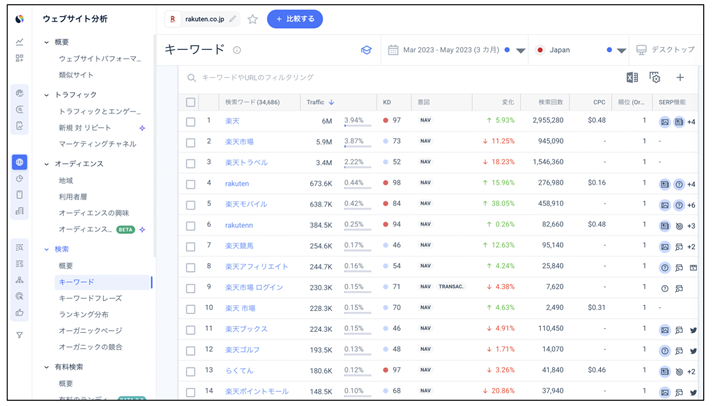Open the dashboard grid icon in left rail
This screenshot has height=406, width=712.
20,58
